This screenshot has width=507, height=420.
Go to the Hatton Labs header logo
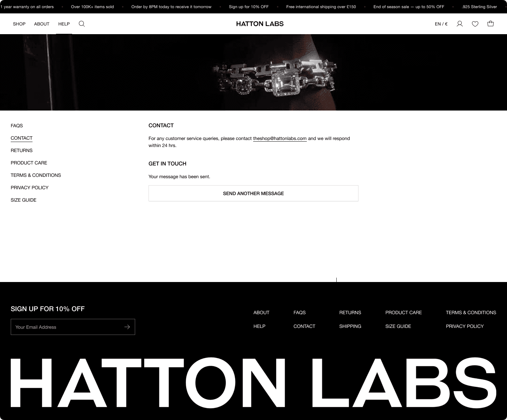tap(260, 24)
